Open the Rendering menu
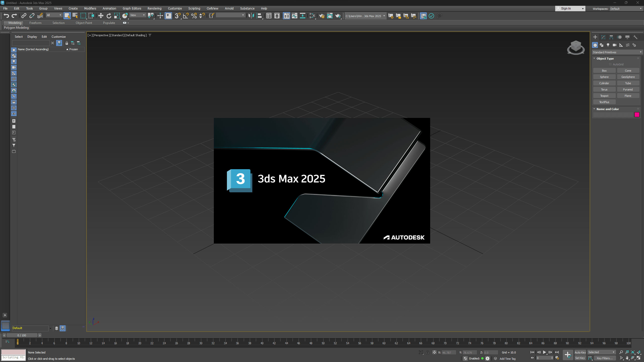The image size is (644, 362). click(x=154, y=9)
